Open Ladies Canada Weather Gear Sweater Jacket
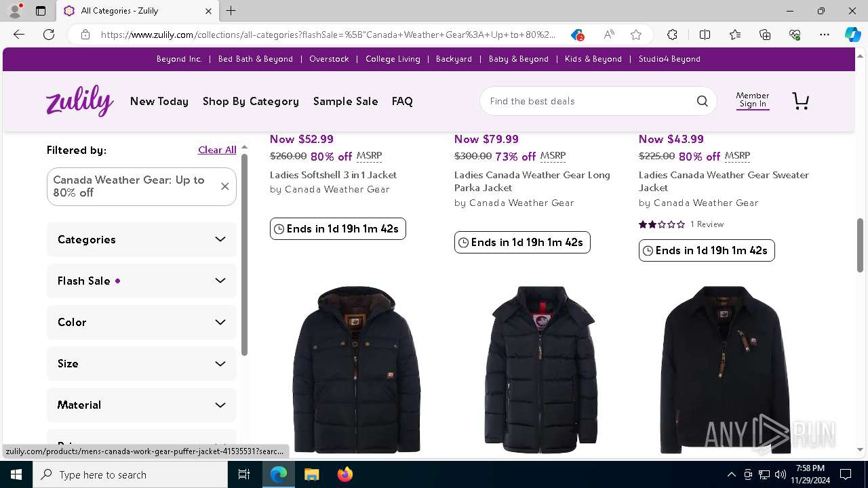This screenshot has height=488, width=868. 724,181
